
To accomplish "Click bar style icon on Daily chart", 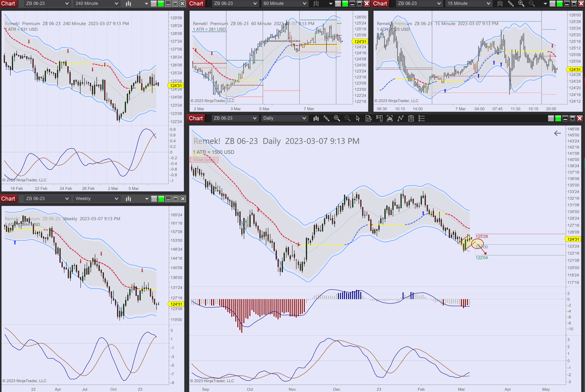I will tap(316, 118).
